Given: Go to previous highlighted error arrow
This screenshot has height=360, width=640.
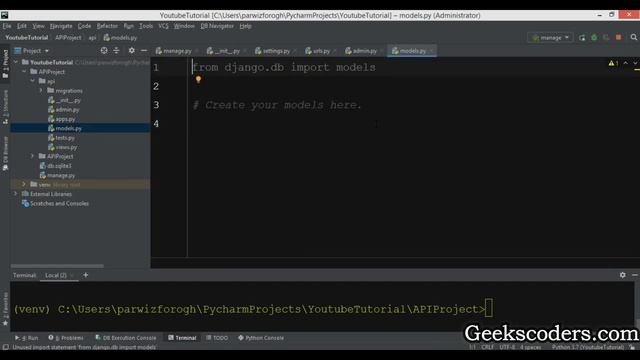Looking at the screenshot, I should coord(626,63).
